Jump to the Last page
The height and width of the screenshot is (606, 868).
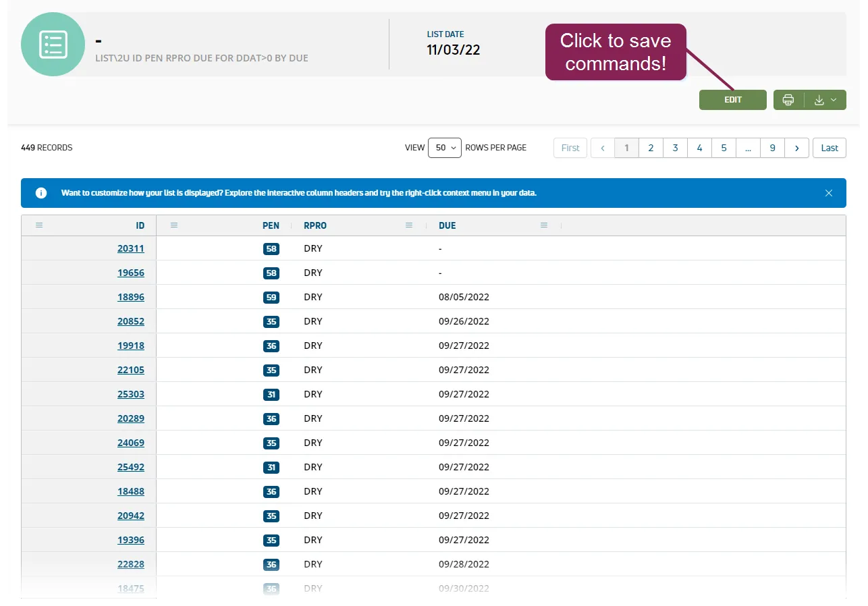click(830, 148)
